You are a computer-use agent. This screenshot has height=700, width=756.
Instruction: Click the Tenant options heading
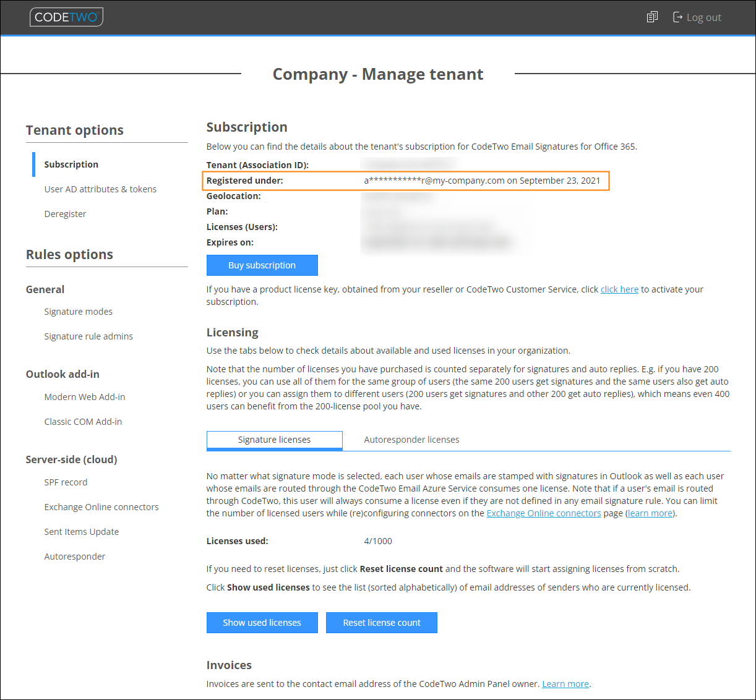[x=75, y=130]
